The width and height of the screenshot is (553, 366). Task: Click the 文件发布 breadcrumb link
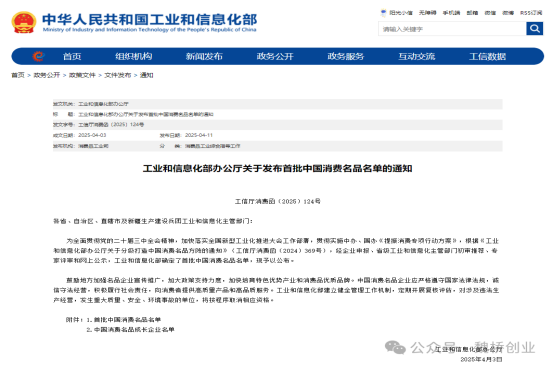[118, 75]
